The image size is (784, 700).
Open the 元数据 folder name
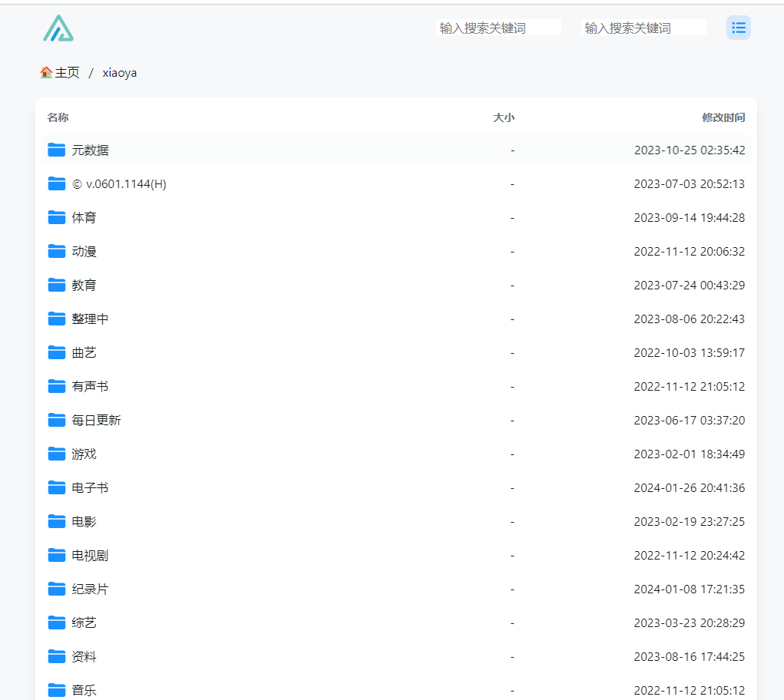(90, 150)
